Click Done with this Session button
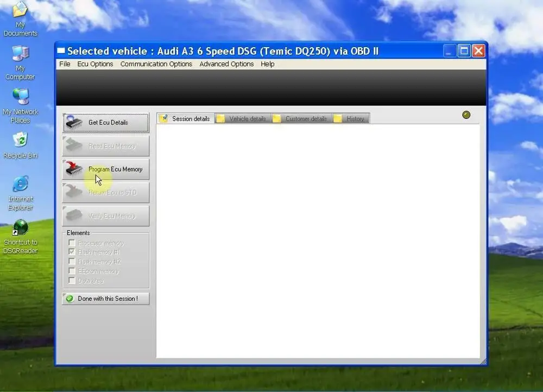 (106, 299)
